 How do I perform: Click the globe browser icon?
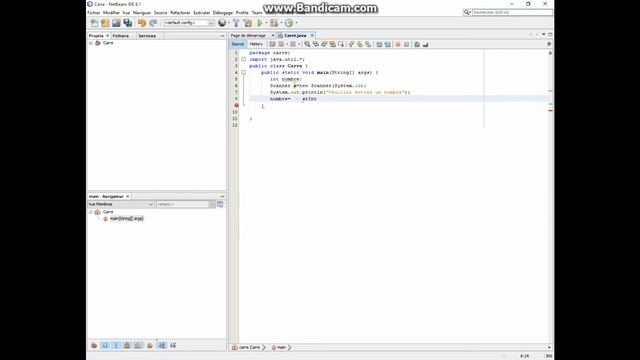[x=222, y=23]
